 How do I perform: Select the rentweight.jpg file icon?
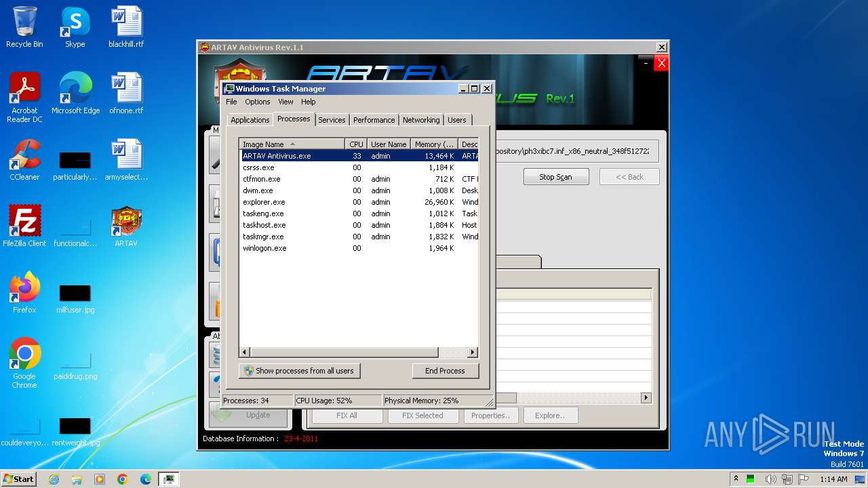point(75,431)
